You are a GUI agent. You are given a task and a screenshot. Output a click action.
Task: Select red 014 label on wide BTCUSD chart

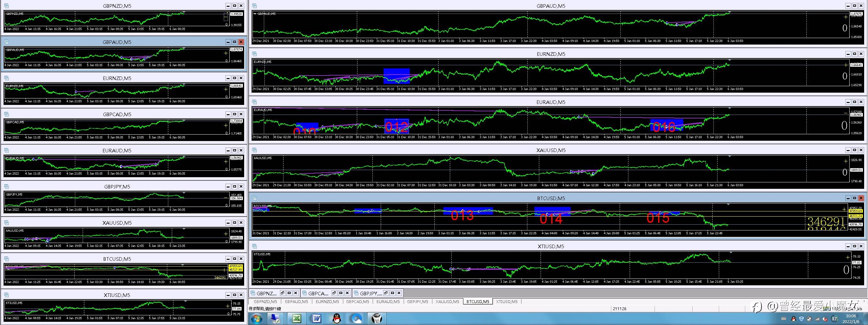551,219
